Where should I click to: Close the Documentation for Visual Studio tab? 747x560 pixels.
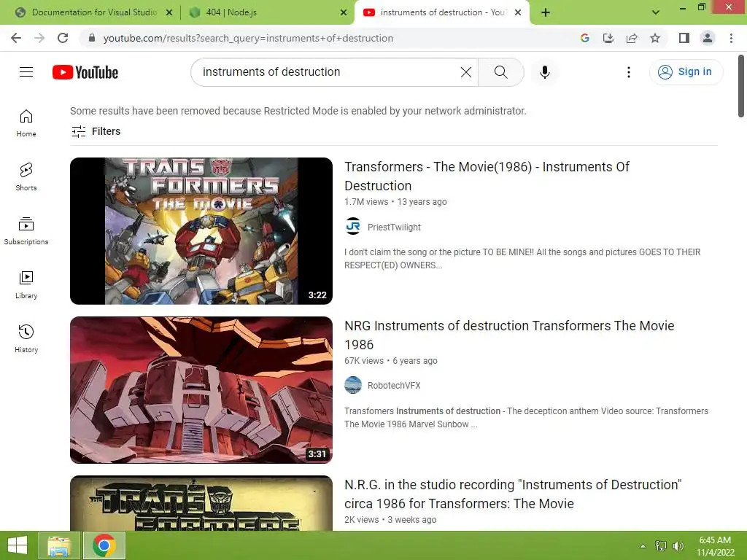169,13
